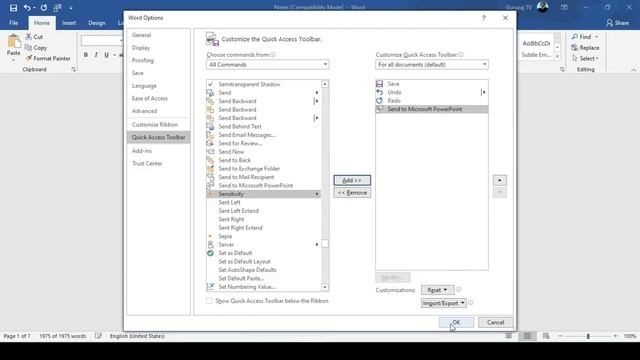This screenshot has height=360, width=640.
Task: Toggle Underline formatting in ribbon
Action: click(x=107, y=55)
